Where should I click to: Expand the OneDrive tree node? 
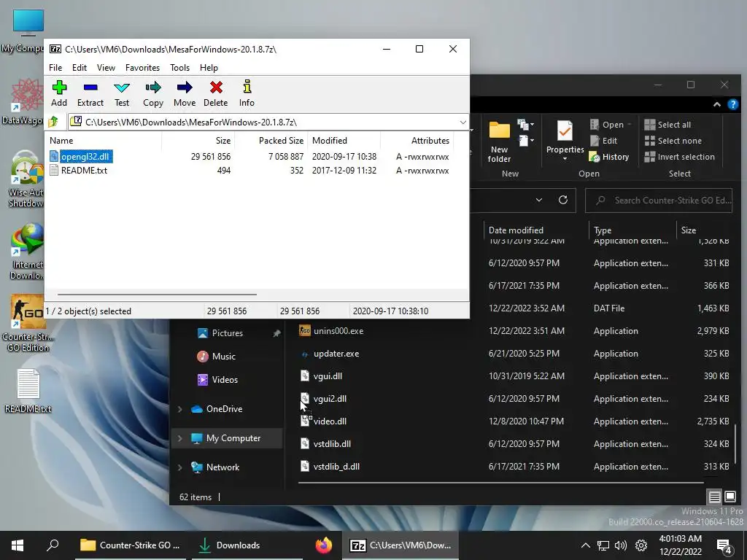[180, 409]
